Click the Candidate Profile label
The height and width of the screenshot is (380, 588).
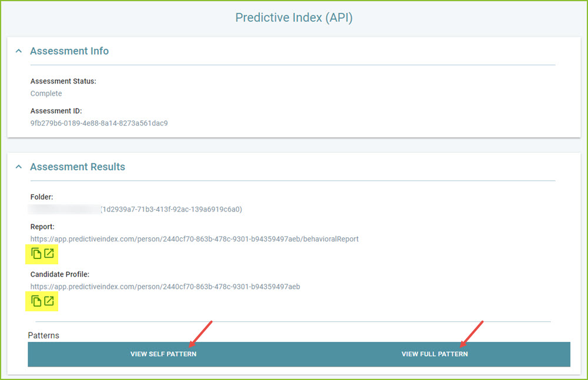60,274
